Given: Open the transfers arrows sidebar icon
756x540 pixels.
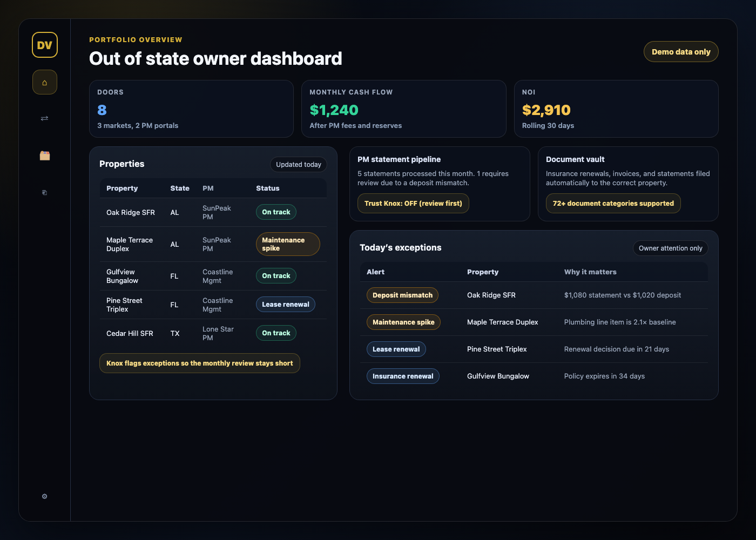Looking at the screenshot, I should tap(45, 118).
